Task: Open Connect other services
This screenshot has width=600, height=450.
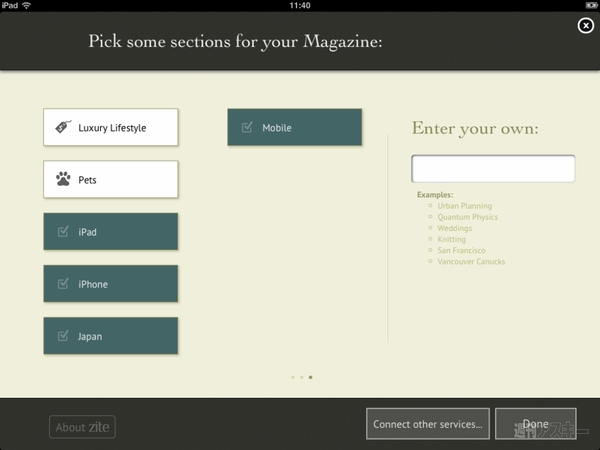Action: pos(428,424)
